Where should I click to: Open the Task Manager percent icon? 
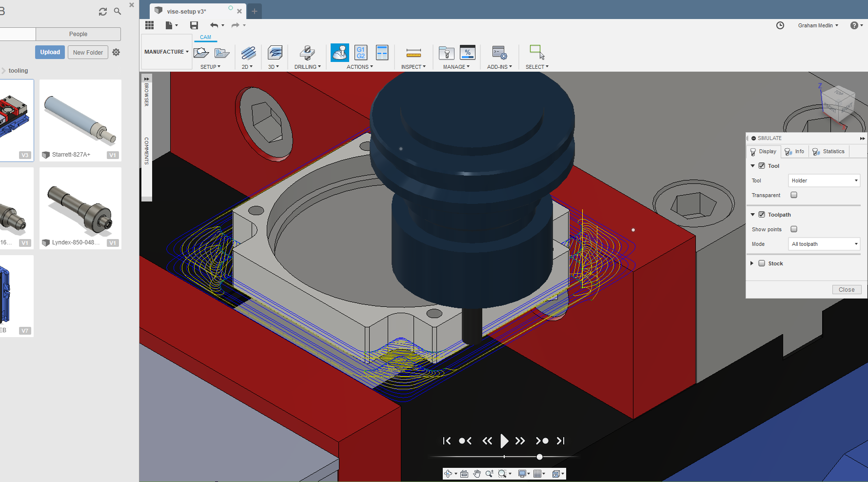[x=467, y=53]
